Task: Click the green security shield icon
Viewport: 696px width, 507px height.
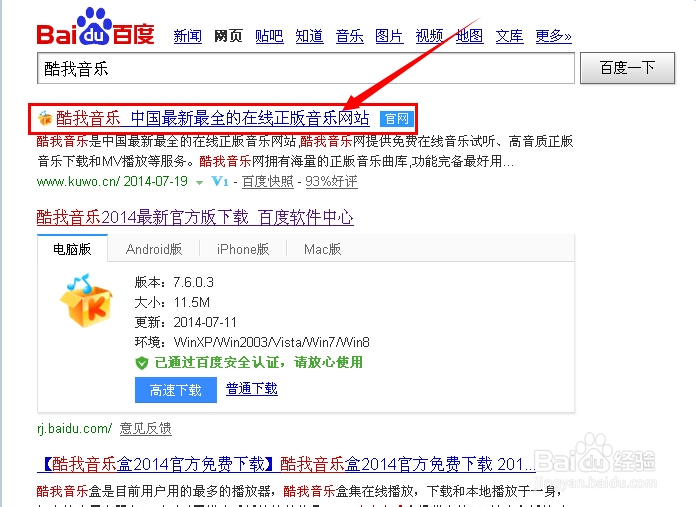Action: coord(142,363)
